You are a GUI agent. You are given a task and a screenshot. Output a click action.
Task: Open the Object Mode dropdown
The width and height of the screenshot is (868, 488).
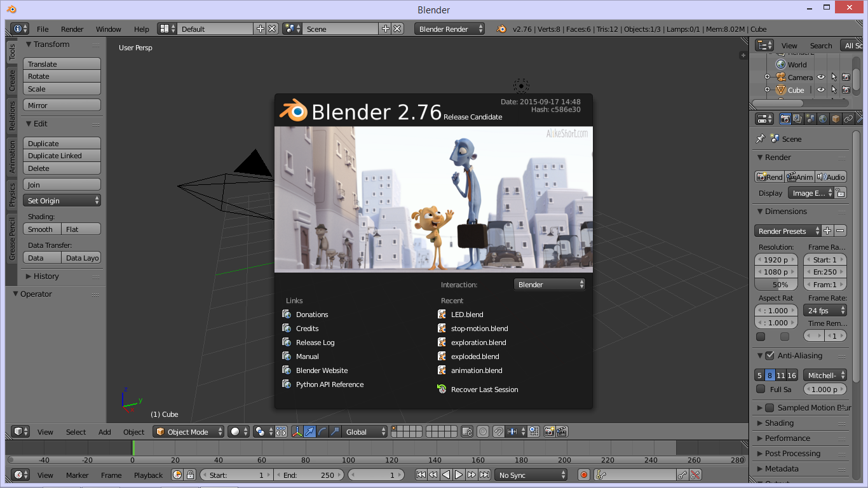188,431
